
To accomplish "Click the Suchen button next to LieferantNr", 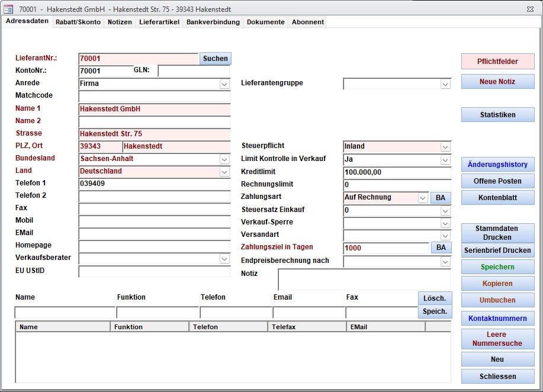I will coord(215,59).
